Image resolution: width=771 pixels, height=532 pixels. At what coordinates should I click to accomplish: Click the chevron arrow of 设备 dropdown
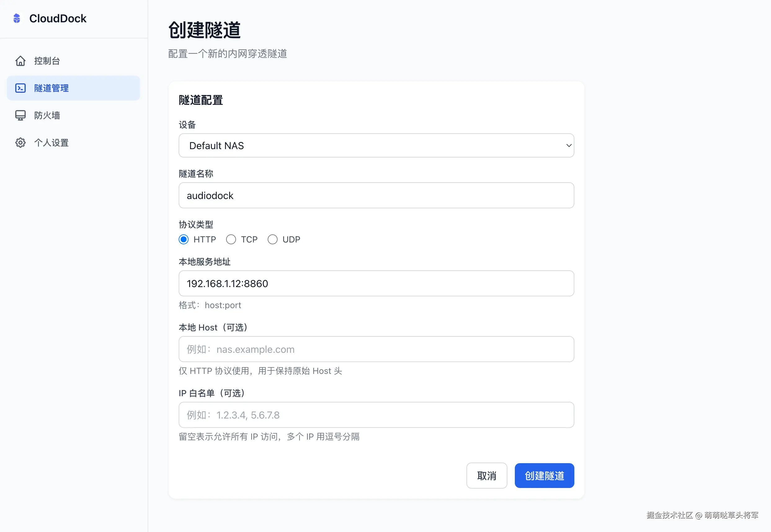pos(568,146)
